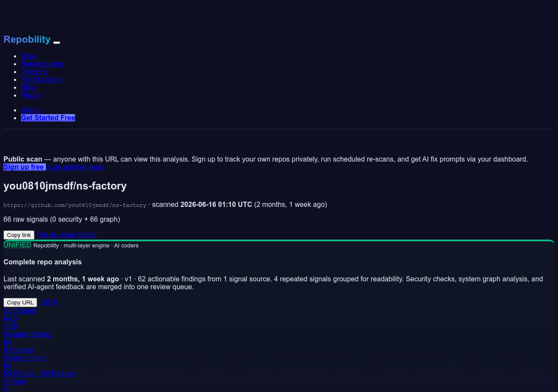Viewport: 558px width, 392px height.
Task: View the Pricing page
Action: 31,95
